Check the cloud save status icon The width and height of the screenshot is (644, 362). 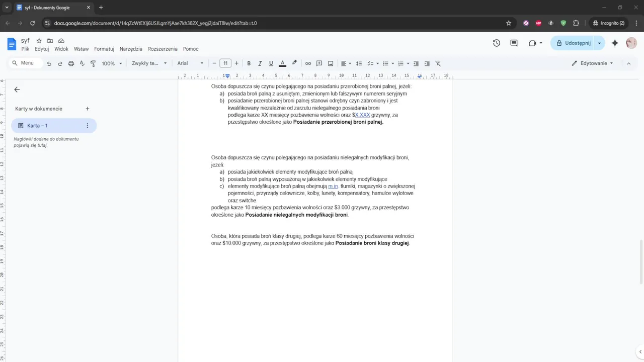point(61,41)
